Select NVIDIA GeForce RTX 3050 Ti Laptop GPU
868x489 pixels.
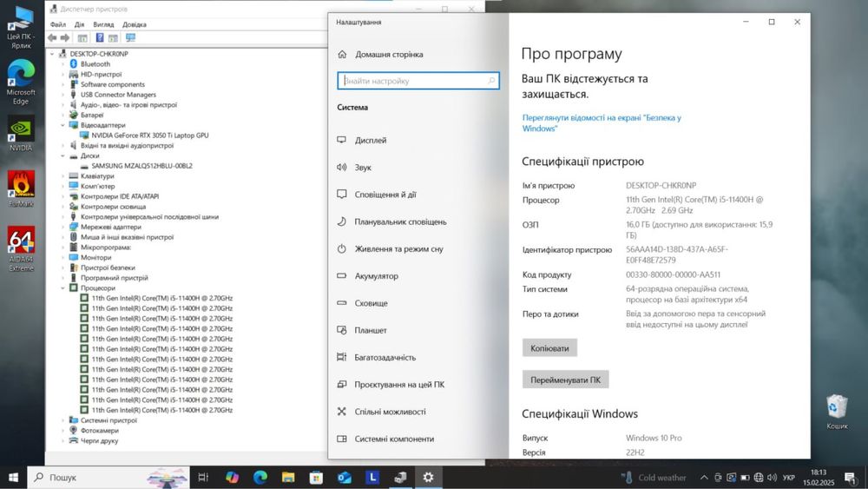(150, 135)
